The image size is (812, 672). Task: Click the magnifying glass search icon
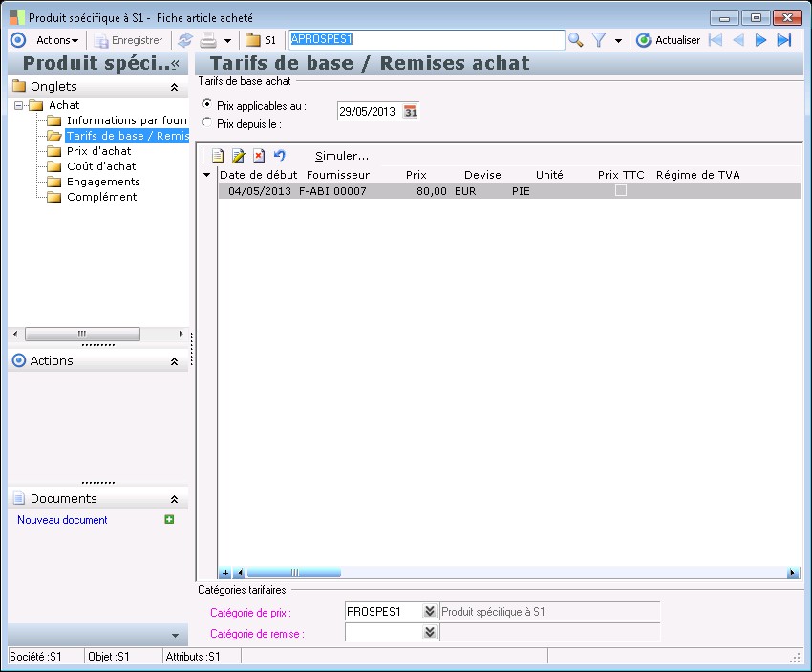point(575,40)
